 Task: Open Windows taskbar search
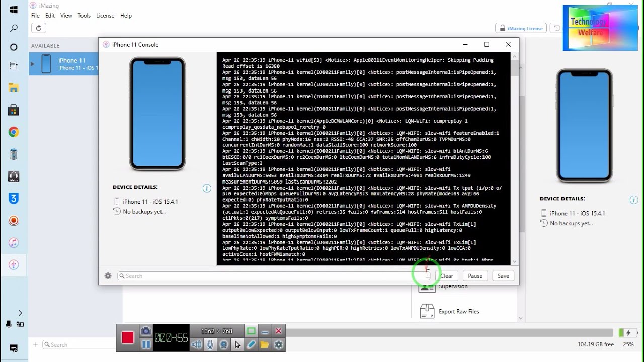click(14, 29)
